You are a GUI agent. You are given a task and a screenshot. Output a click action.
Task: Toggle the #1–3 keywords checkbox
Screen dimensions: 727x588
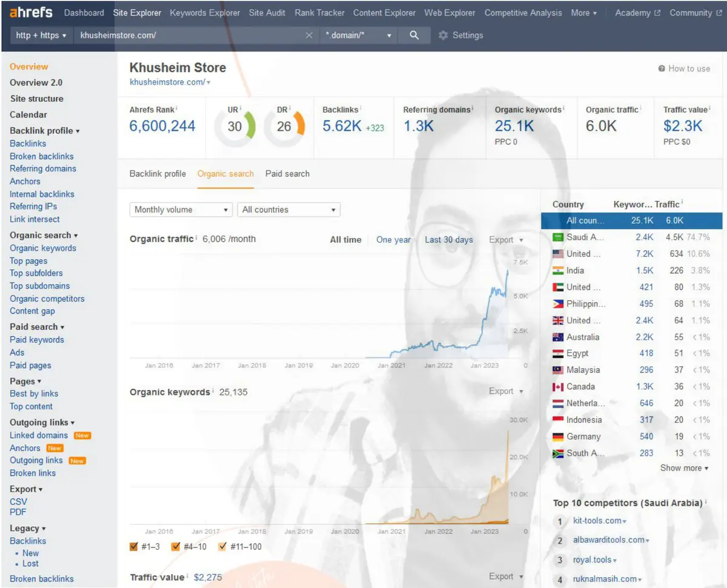coord(134,547)
